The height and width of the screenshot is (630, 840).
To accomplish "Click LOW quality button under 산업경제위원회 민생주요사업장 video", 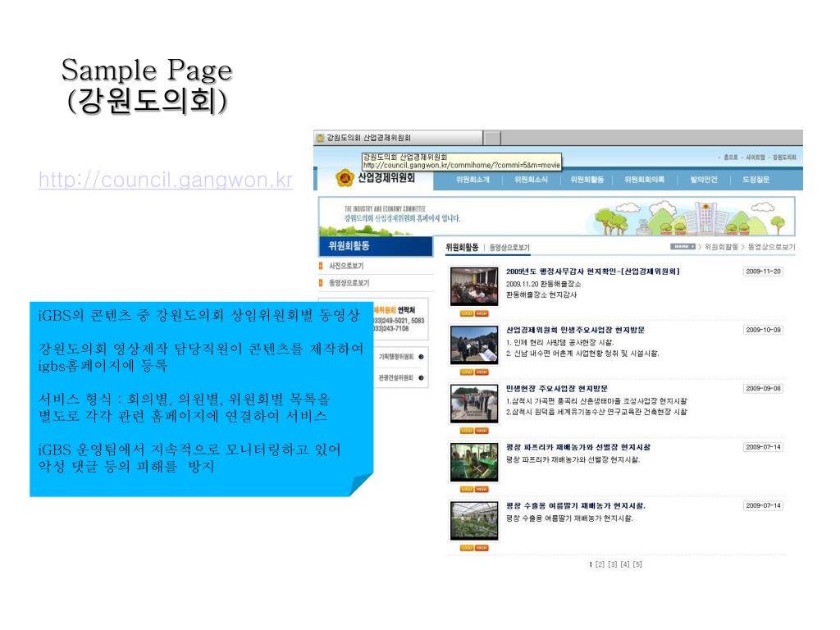I will [467, 372].
